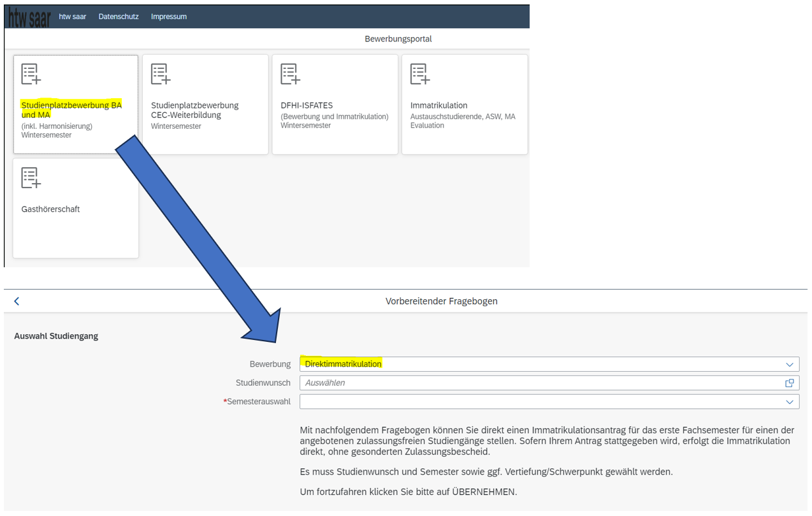Image resolution: width=812 pixels, height=516 pixels.
Task: Click the form icon on the DFHI-ISFATES tile
Action: (290, 74)
